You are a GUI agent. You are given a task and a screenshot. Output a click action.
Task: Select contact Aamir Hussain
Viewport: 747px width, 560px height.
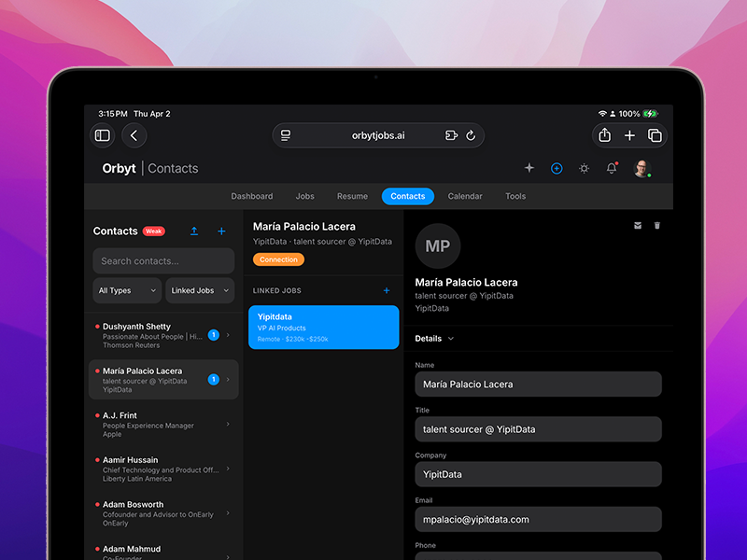pyautogui.click(x=163, y=469)
